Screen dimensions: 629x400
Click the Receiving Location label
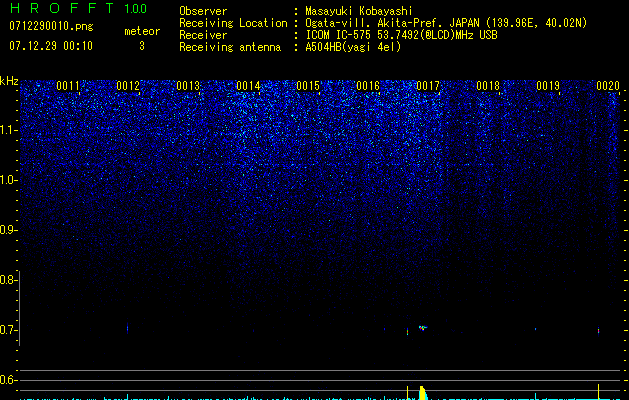pyautogui.click(x=233, y=24)
